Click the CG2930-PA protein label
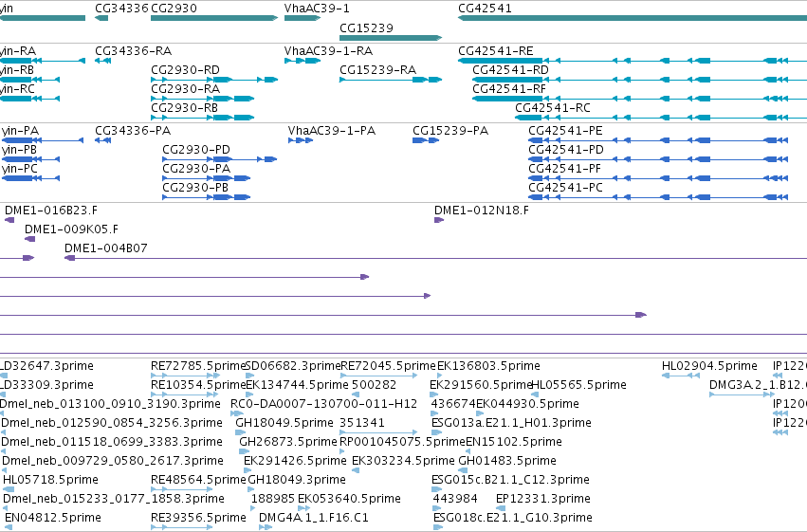This screenshot has width=807, height=532. coord(196,169)
